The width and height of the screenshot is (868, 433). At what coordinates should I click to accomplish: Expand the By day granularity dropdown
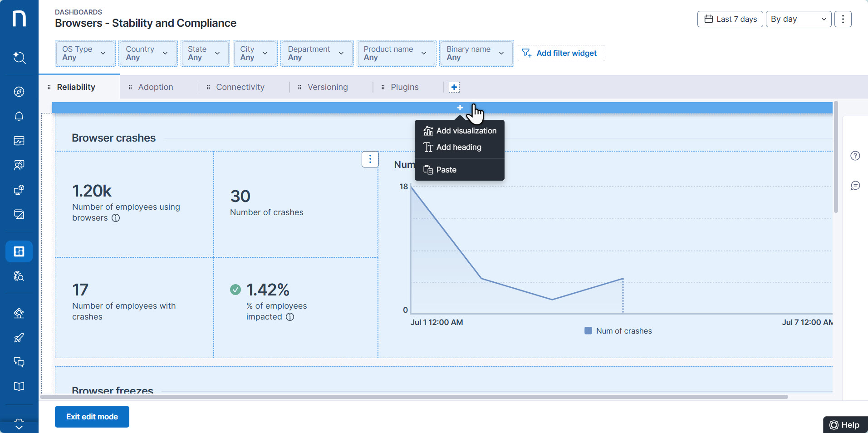(798, 19)
